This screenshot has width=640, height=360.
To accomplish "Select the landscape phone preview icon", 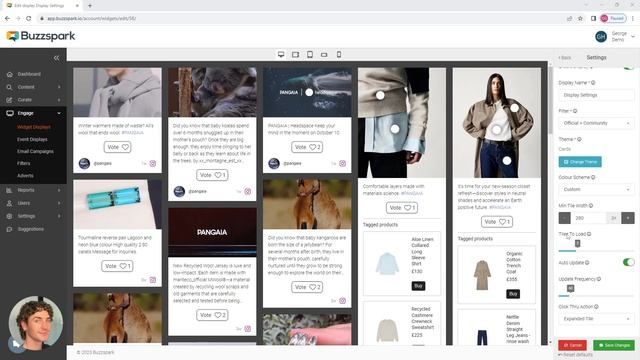I will 324,55.
